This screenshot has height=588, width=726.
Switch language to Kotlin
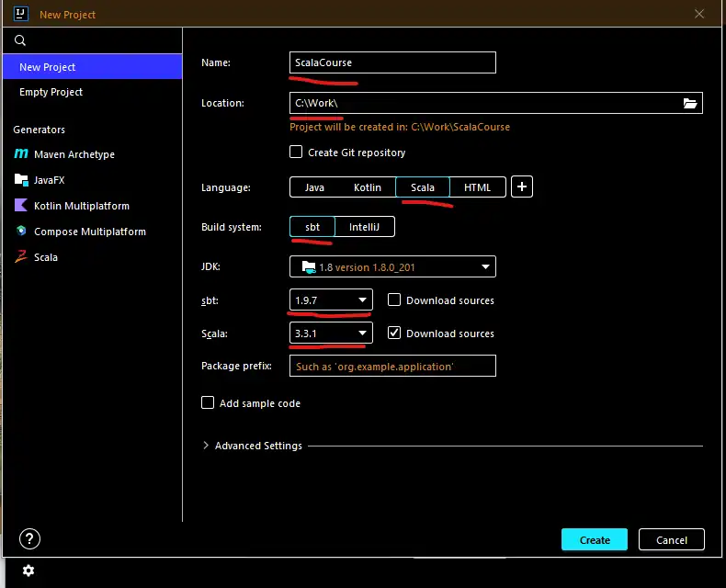tap(368, 187)
